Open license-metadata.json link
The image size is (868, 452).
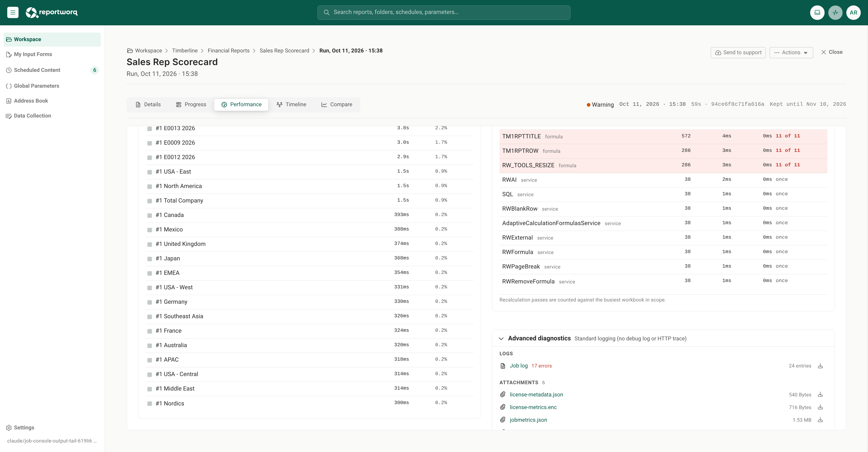point(536,394)
